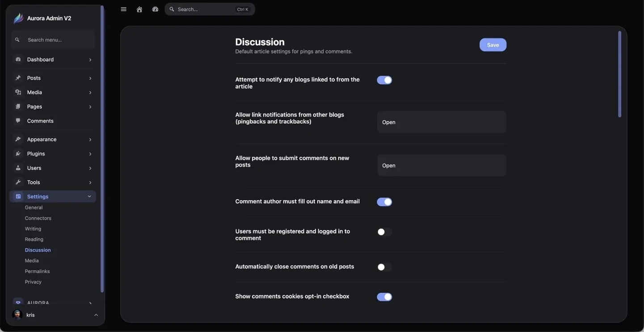Focus the Search menu field
Screen dimensions: 644x332
[x=53, y=40]
